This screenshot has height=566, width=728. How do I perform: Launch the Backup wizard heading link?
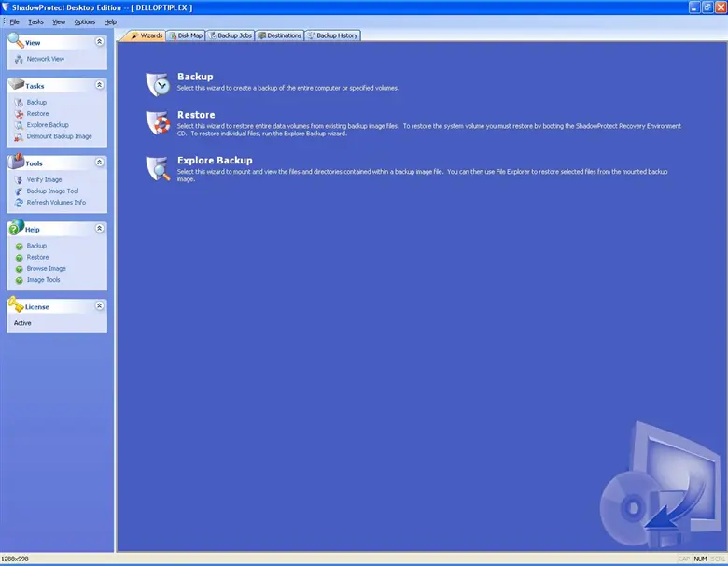coord(195,77)
